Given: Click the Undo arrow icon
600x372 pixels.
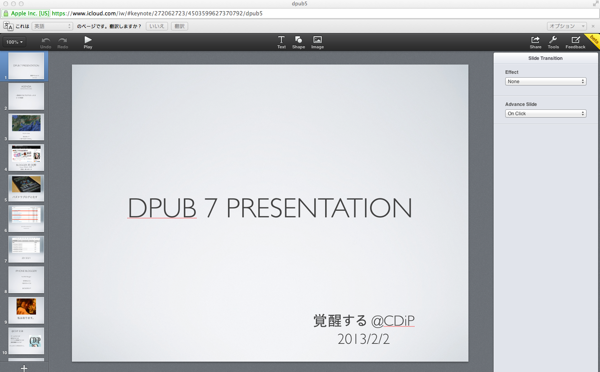Looking at the screenshot, I should [x=46, y=40].
